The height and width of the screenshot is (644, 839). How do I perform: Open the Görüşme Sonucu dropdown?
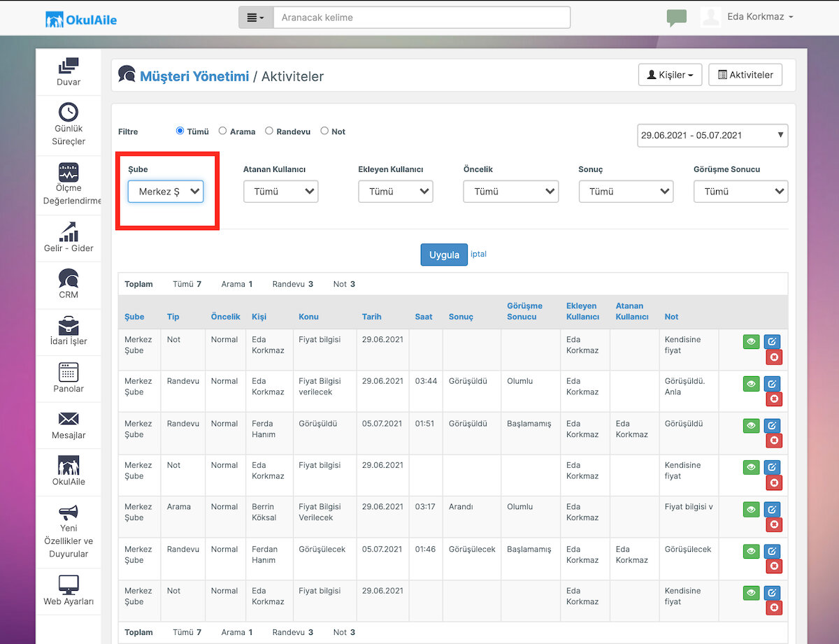pyautogui.click(x=741, y=192)
